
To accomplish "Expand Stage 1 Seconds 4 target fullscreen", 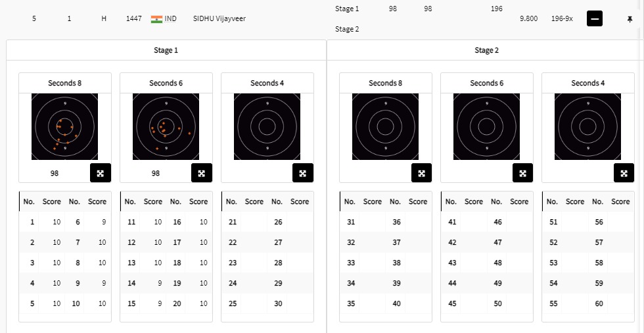I will point(303,173).
